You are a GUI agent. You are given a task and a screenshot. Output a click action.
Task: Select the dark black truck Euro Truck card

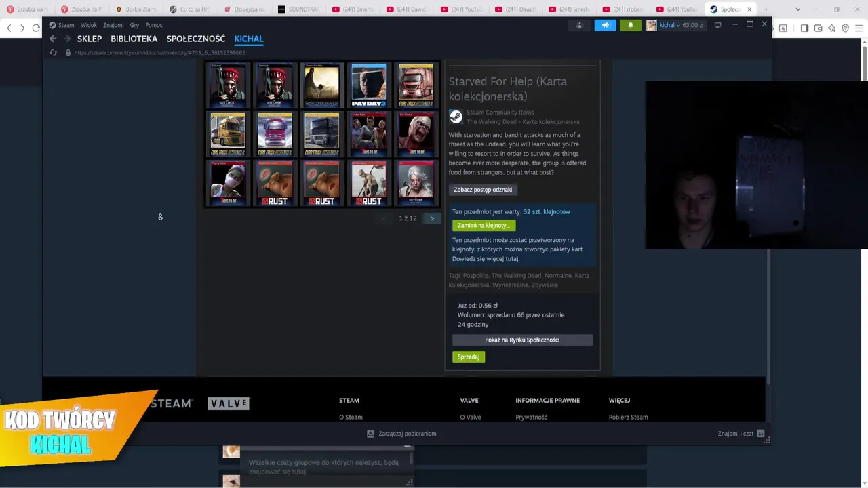(x=322, y=134)
